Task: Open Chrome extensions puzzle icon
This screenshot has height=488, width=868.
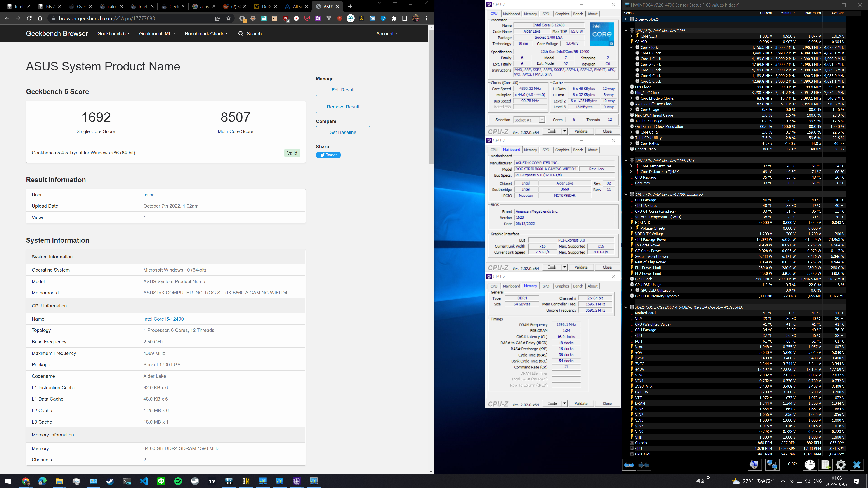Action: pos(394,19)
